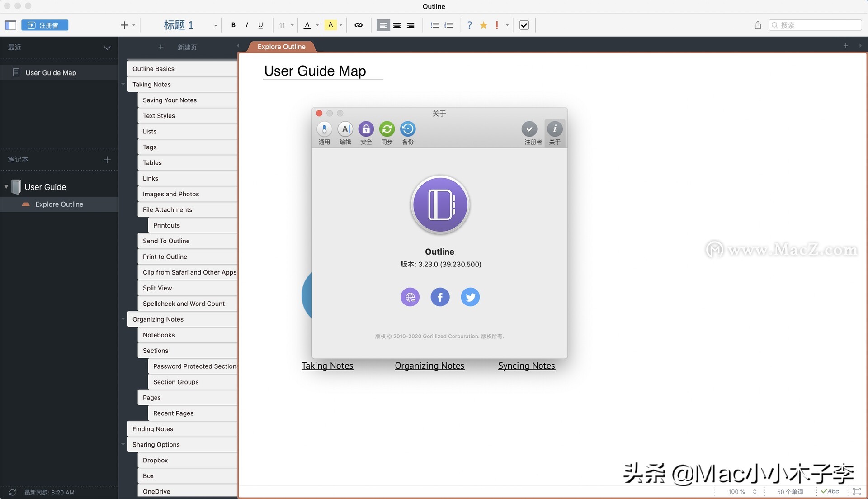Viewport: 868px width, 499px height.
Task: Insert a link with the chain icon
Action: [x=358, y=25]
